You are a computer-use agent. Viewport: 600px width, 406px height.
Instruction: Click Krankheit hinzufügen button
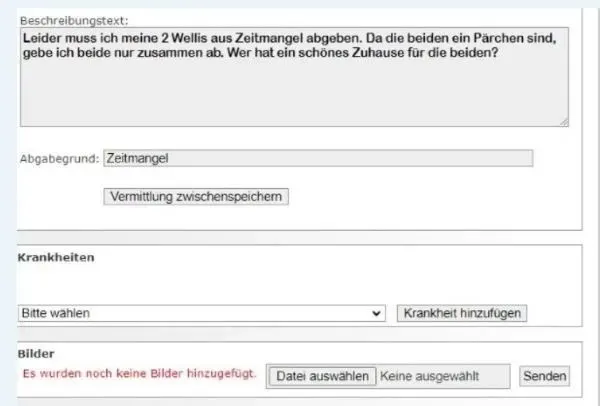462,313
